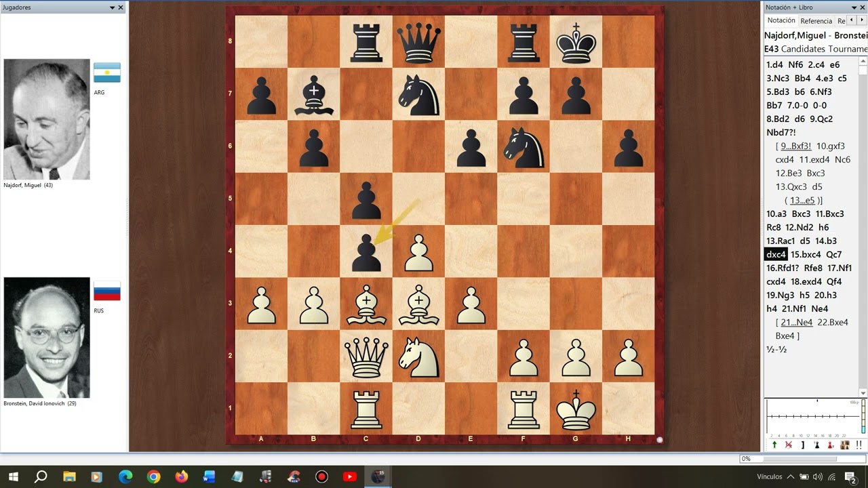Open Microsoft Edge from the taskbar
This screenshot has height=488, width=868.
click(x=125, y=476)
